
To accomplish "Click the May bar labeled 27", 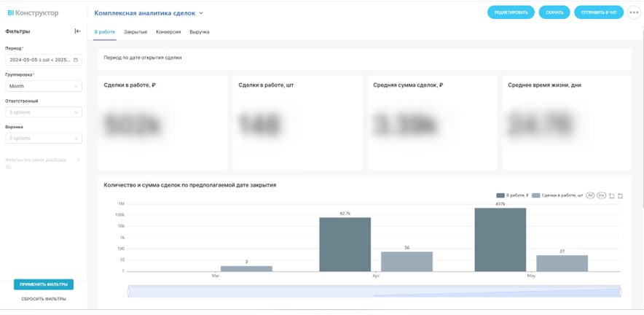I will (562, 263).
